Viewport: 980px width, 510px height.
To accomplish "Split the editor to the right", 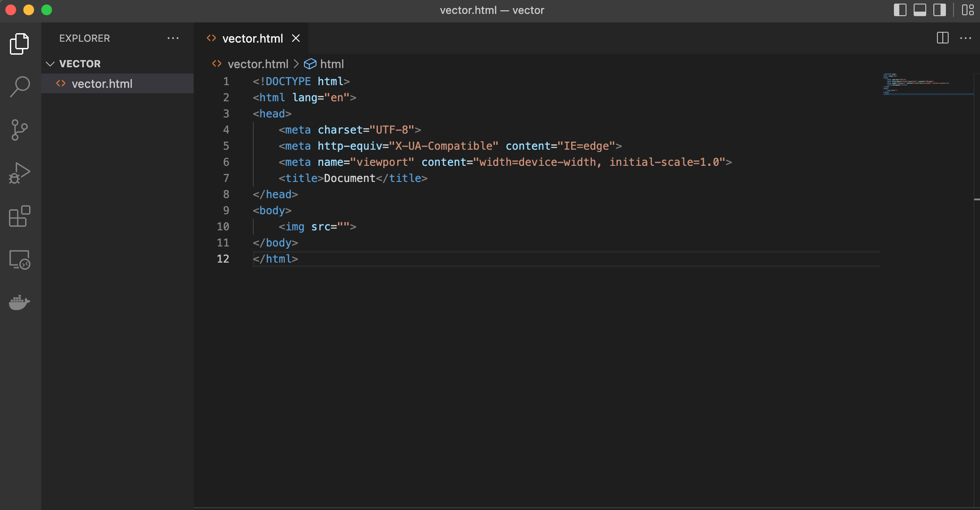I will (942, 38).
